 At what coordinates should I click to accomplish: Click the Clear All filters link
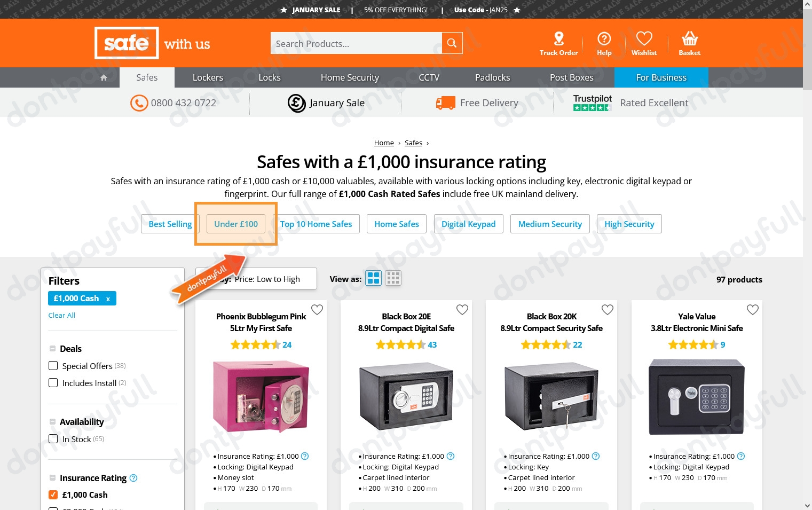pyautogui.click(x=62, y=315)
